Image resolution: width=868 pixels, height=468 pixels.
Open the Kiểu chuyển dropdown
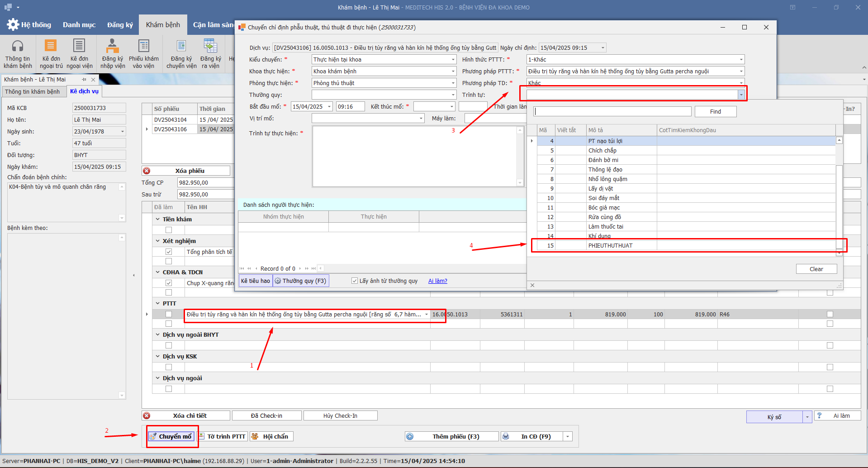click(x=453, y=60)
